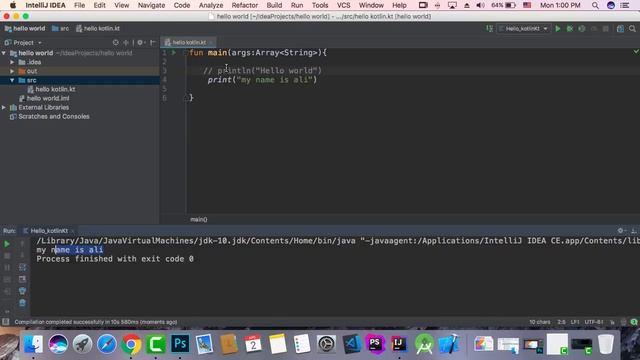Click LF line separator in status bar

(575, 322)
